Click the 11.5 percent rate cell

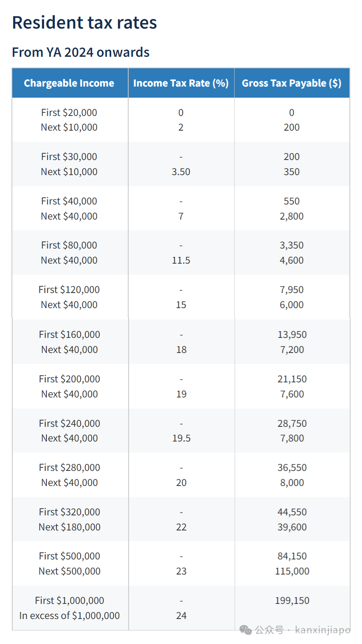[x=181, y=260]
